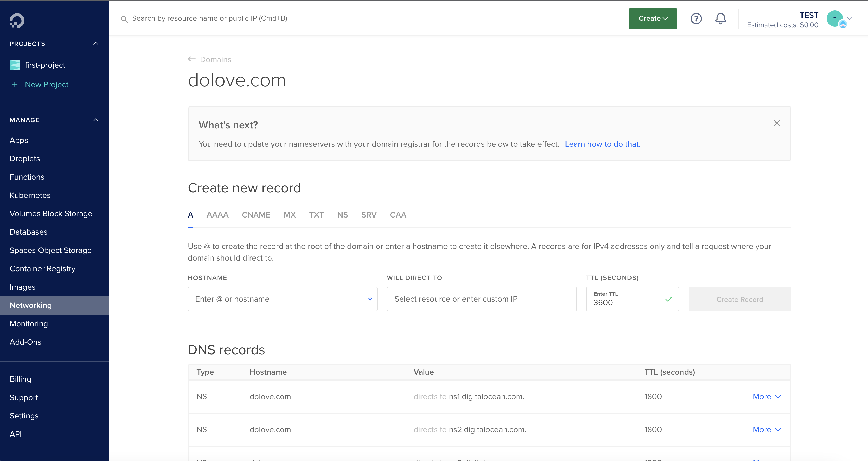The height and width of the screenshot is (461, 868).
Task: Open the notifications bell icon
Action: click(x=720, y=19)
